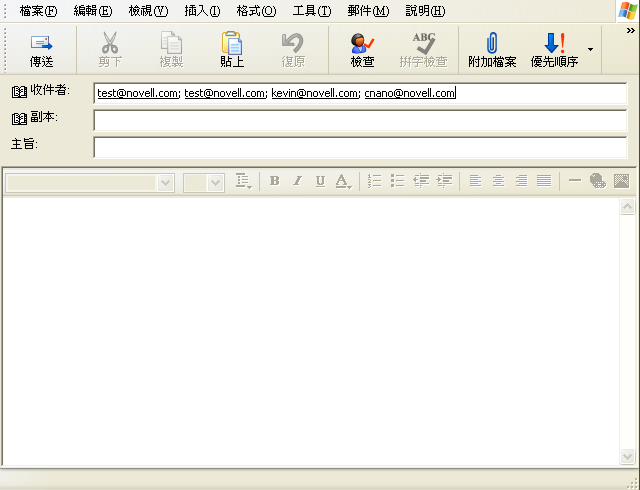Open the 說明(H) help menu
640x490 pixels.
425,11
